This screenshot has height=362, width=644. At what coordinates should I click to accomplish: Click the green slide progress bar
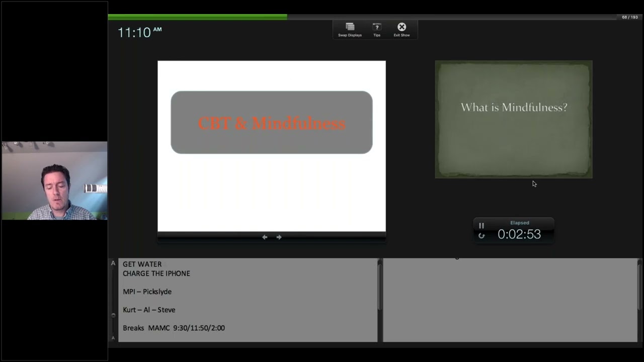(198, 17)
